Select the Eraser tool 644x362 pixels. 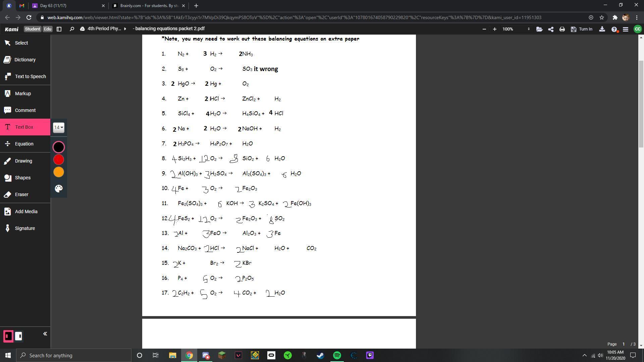pyautogui.click(x=21, y=194)
